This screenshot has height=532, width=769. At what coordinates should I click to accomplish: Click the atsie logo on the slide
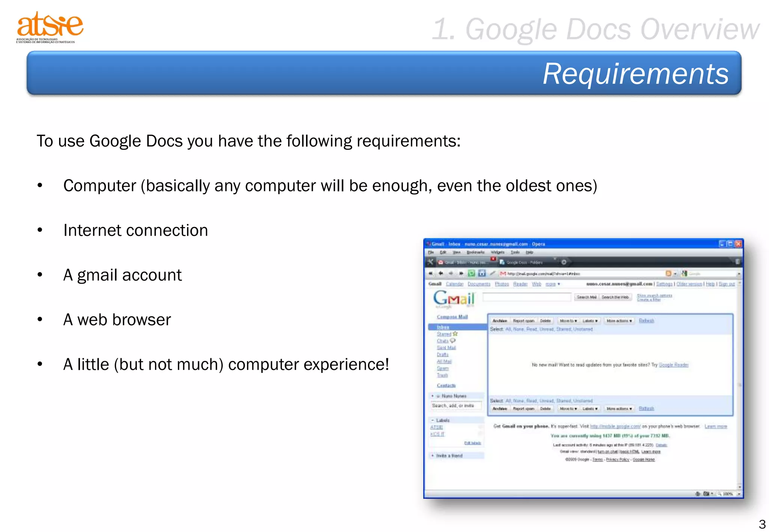(x=50, y=27)
